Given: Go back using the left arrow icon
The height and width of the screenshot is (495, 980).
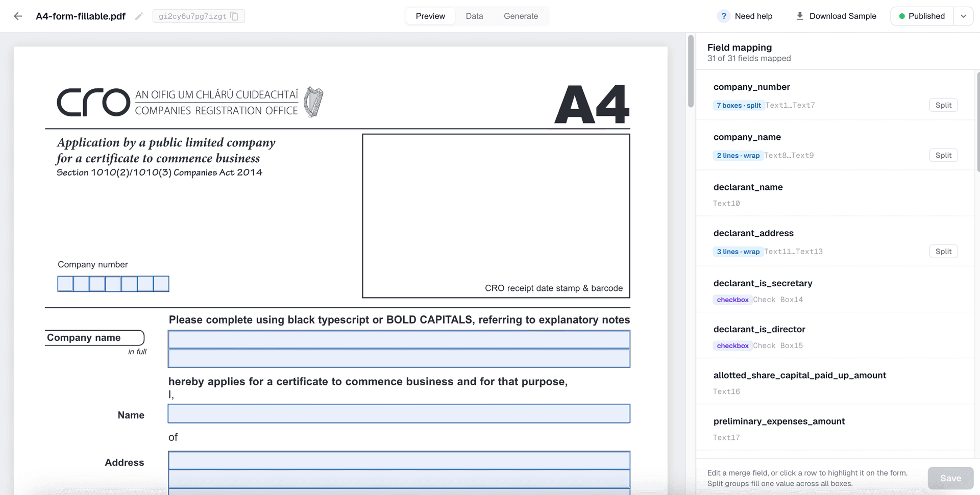Looking at the screenshot, I should pyautogui.click(x=18, y=16).
